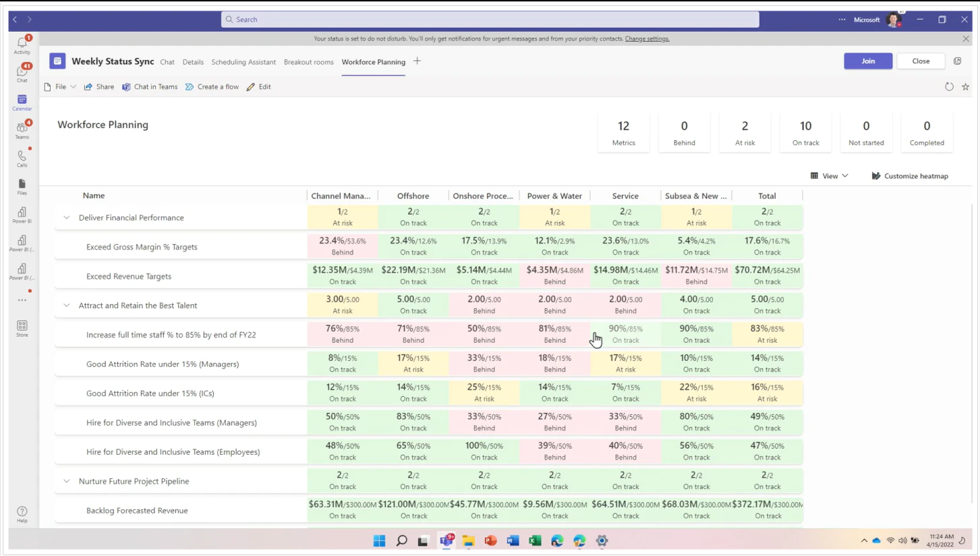Open the Teams settings ellipsis menu
This screenshot has height=556, width=980.
842,20
